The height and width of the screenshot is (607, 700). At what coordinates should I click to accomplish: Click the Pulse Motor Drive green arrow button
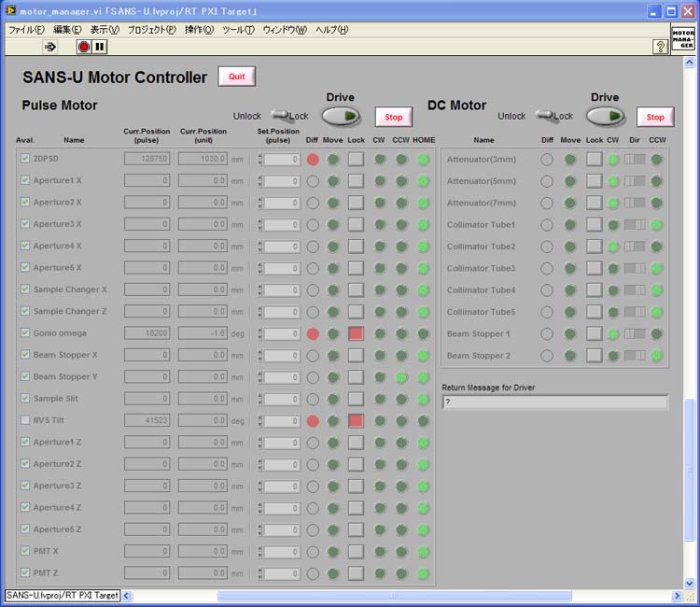341,117
